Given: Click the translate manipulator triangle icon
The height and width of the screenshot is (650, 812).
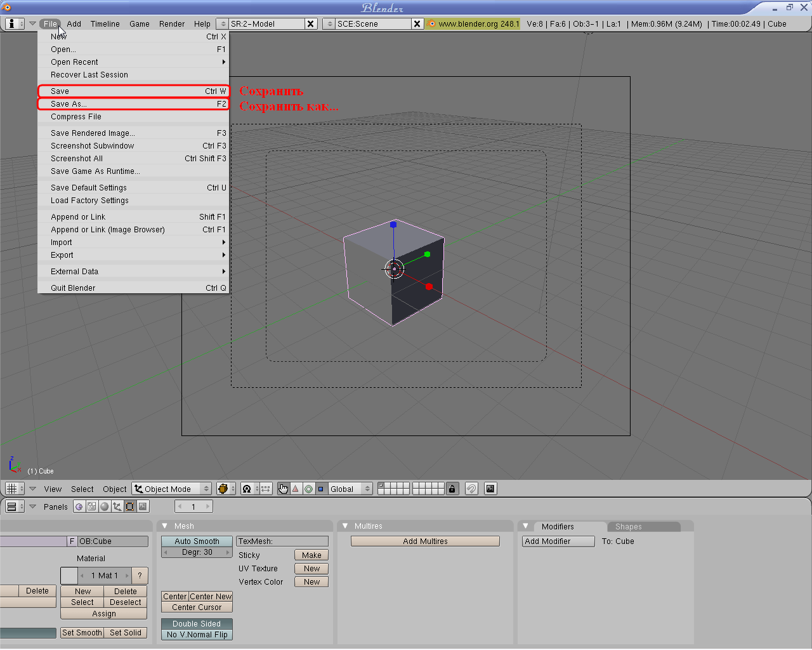Looking at the screenshot, I should (296, 489).
